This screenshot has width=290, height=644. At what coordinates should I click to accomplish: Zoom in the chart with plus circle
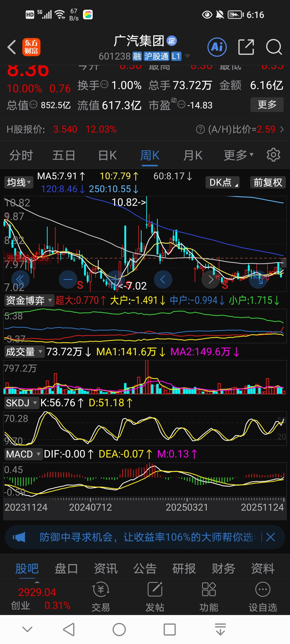point(115,280)
